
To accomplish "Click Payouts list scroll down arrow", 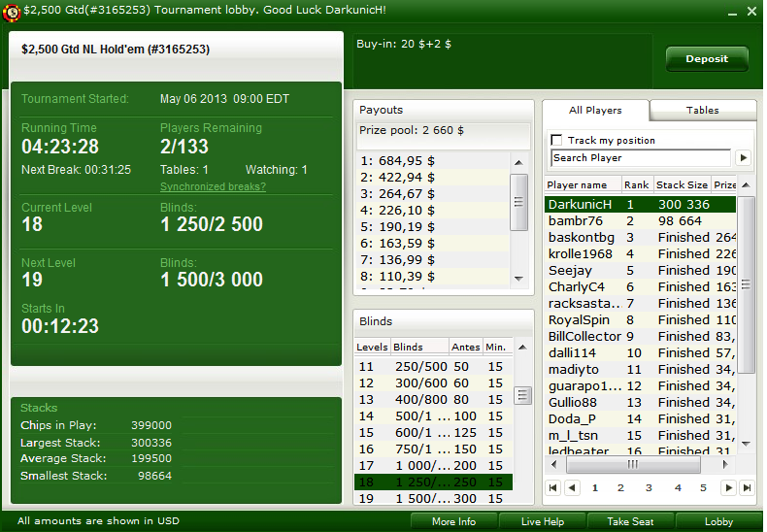I will (x=519, y=279).
